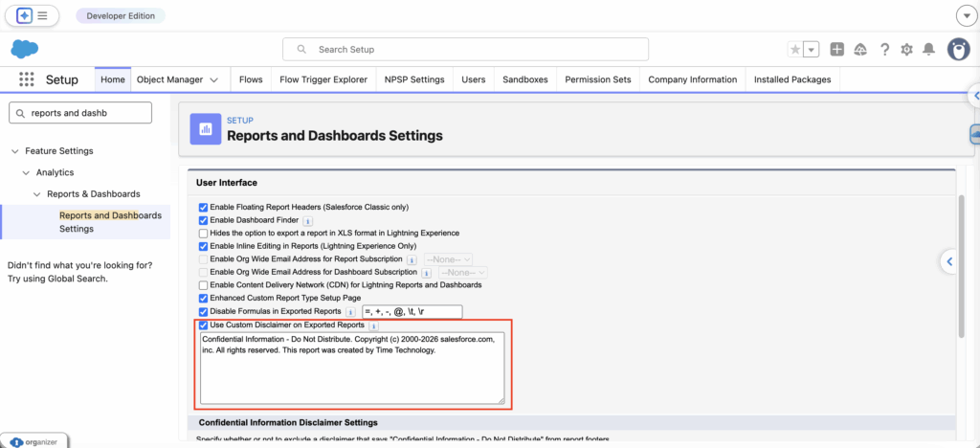Click the Search Setup field

(465, 50)
